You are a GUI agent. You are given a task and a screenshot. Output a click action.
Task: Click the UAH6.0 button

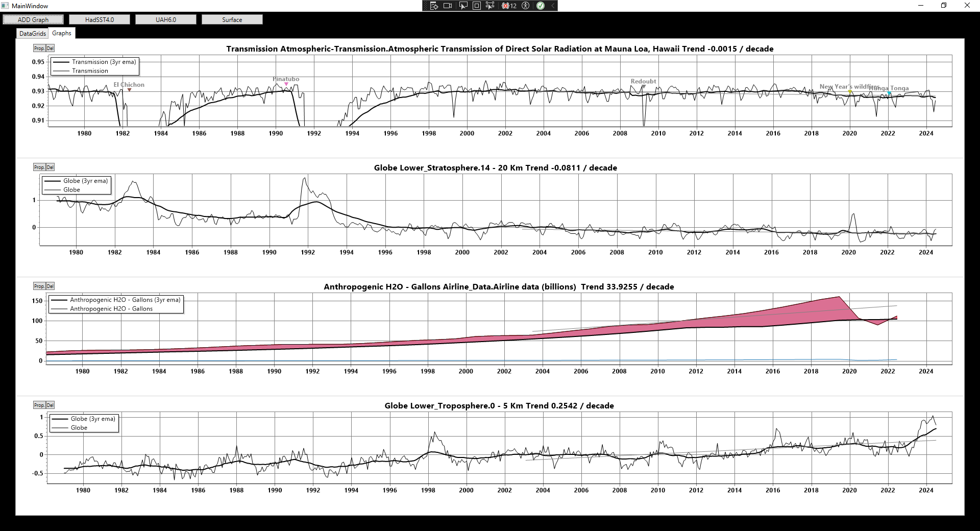166,19
